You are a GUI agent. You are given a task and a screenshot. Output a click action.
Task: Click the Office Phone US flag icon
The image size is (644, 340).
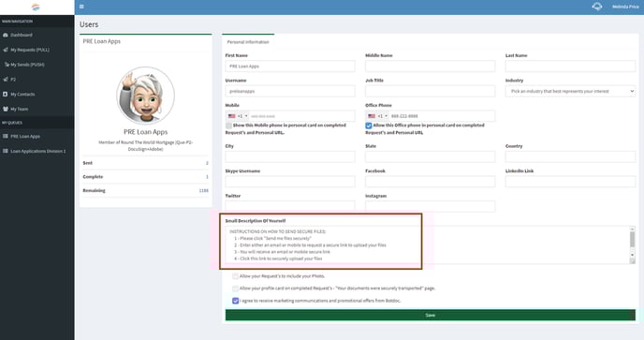pos(372,116)
